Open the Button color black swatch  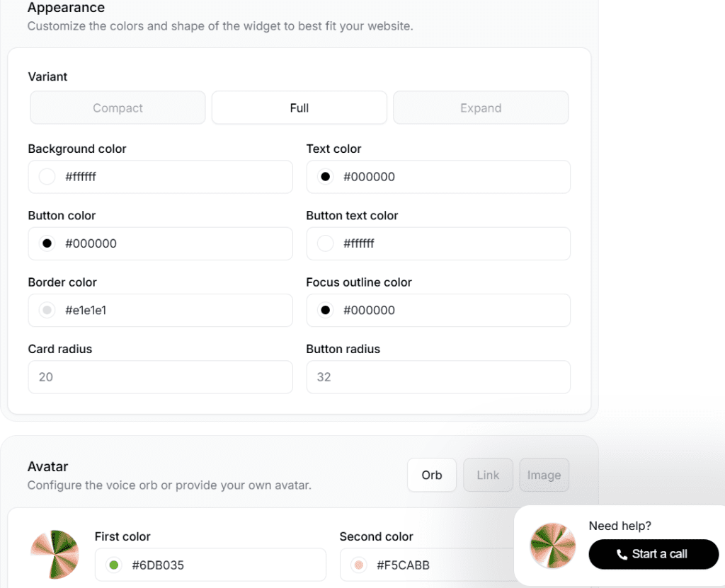tap(47, 243)
